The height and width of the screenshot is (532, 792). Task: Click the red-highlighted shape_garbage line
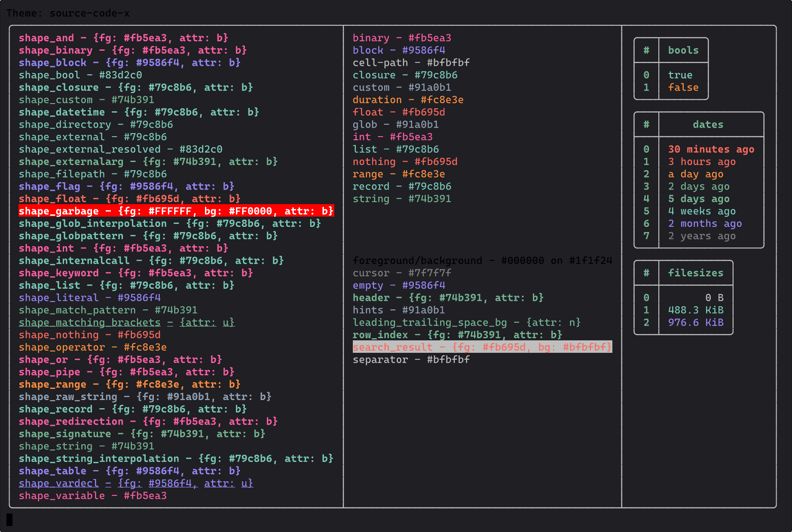(x=176, y=211)
